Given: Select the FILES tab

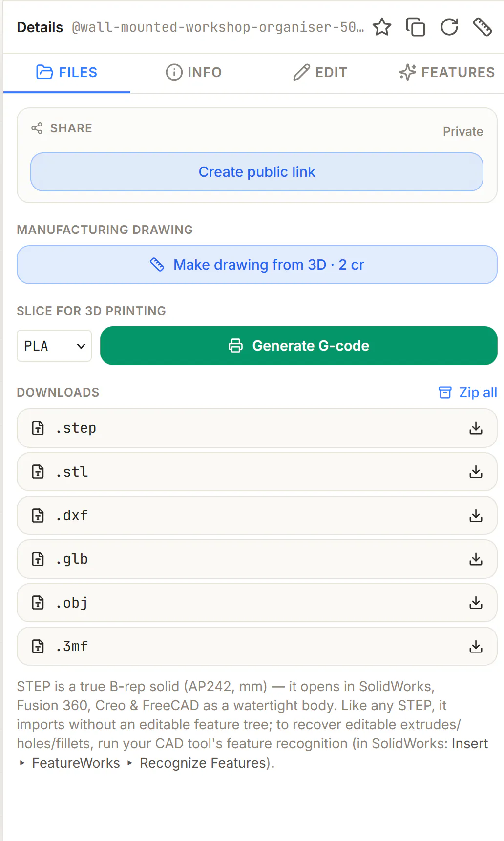Looking at the screenshot, I should pyautogui.click(x=67, y=72).
